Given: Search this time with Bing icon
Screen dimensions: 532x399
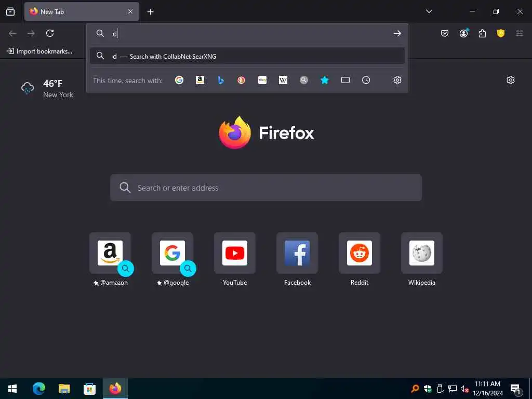Looking at the screenshot, I should pos(220,80).
